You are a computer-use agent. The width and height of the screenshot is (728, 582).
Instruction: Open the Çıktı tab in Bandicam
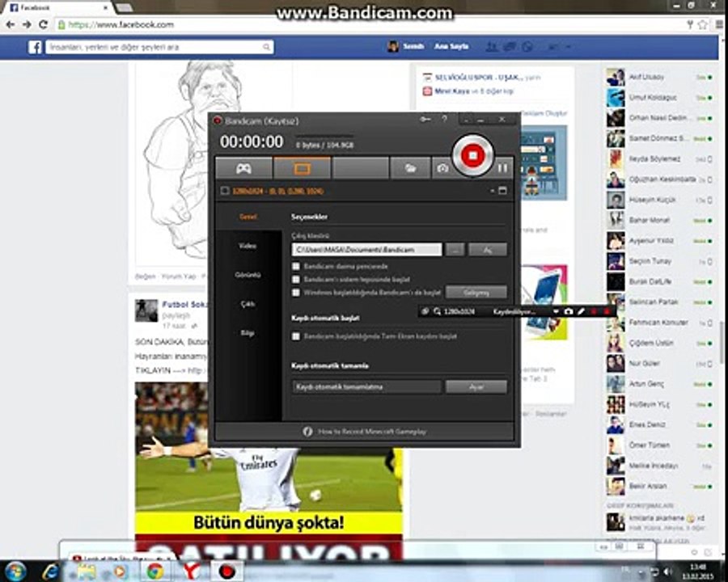click(248, 304)
